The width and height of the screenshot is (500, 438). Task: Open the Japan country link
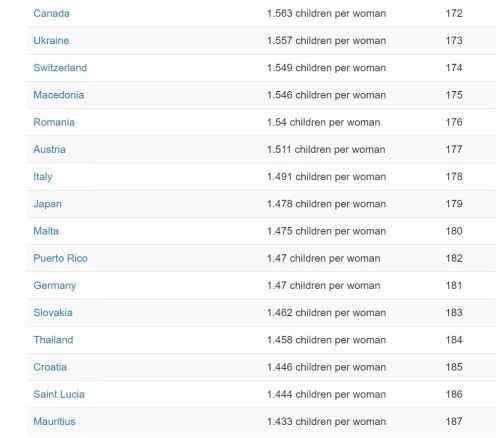click(47, 204)
